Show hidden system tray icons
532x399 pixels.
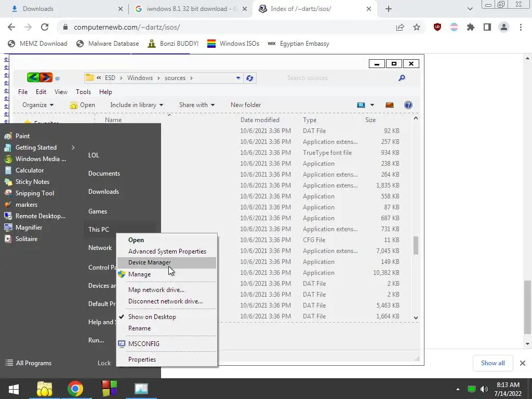(x=458, y=389)
